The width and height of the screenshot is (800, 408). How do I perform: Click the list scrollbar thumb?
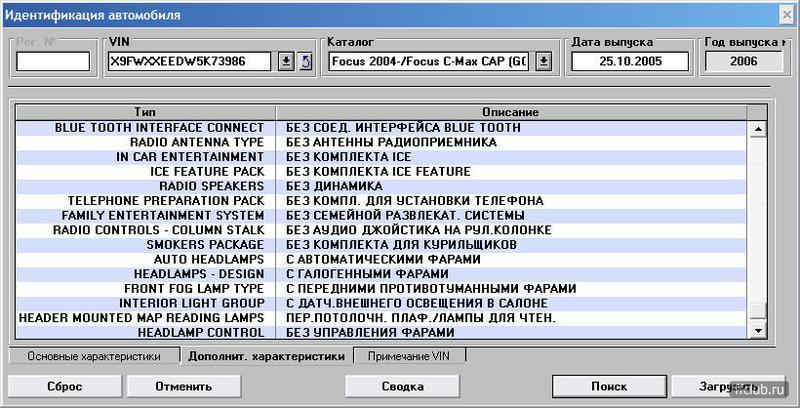758,310
